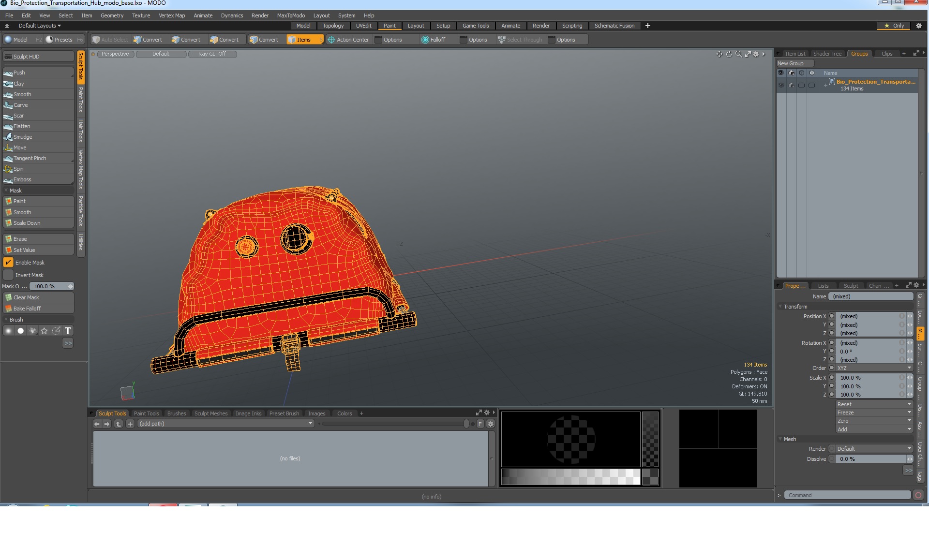Toggle visibility eye for Bio_Protection group
The width and height of the screenshot is (929, 560).
(780, 85)
